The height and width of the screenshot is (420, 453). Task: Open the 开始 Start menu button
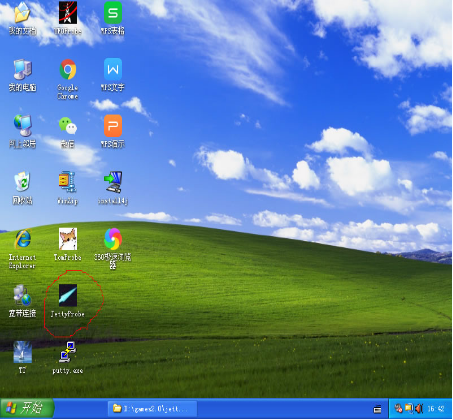27,408
